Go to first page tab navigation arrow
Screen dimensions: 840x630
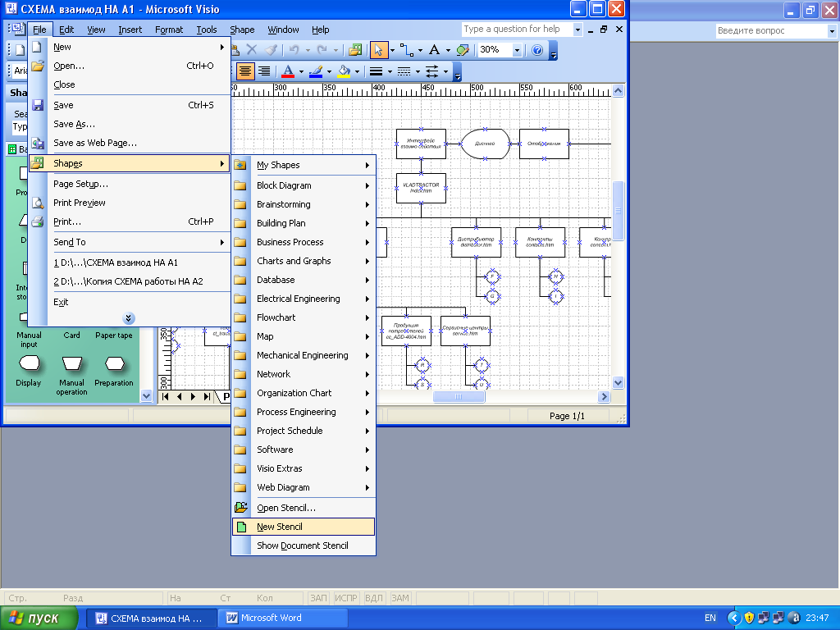[x=165, y=396]
